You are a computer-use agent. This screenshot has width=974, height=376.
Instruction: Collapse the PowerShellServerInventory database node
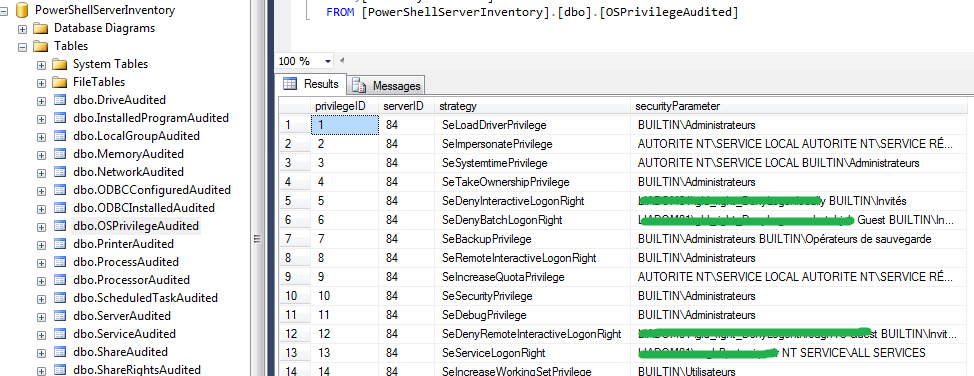[x=4, y=11]
